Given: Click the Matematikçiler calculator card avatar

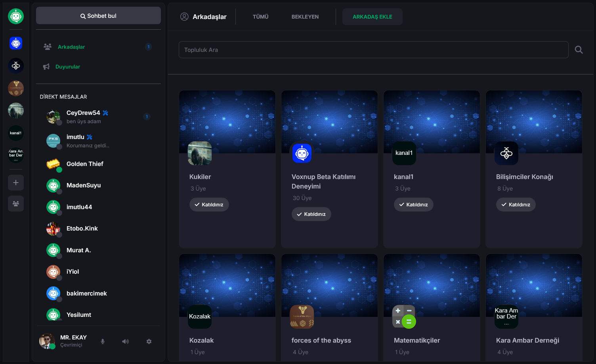Looking at the screenshot, I should coord(404,317).
